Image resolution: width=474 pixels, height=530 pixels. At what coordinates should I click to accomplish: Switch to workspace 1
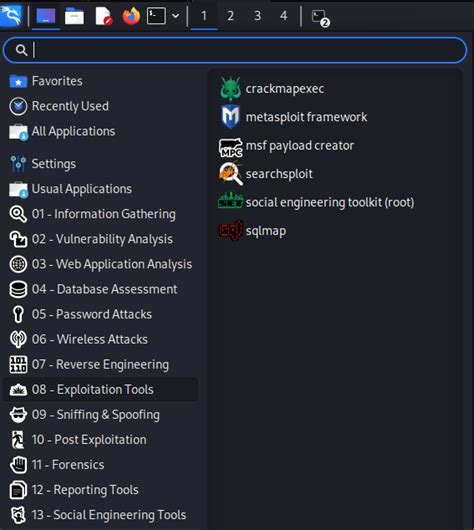pos(204,16)
